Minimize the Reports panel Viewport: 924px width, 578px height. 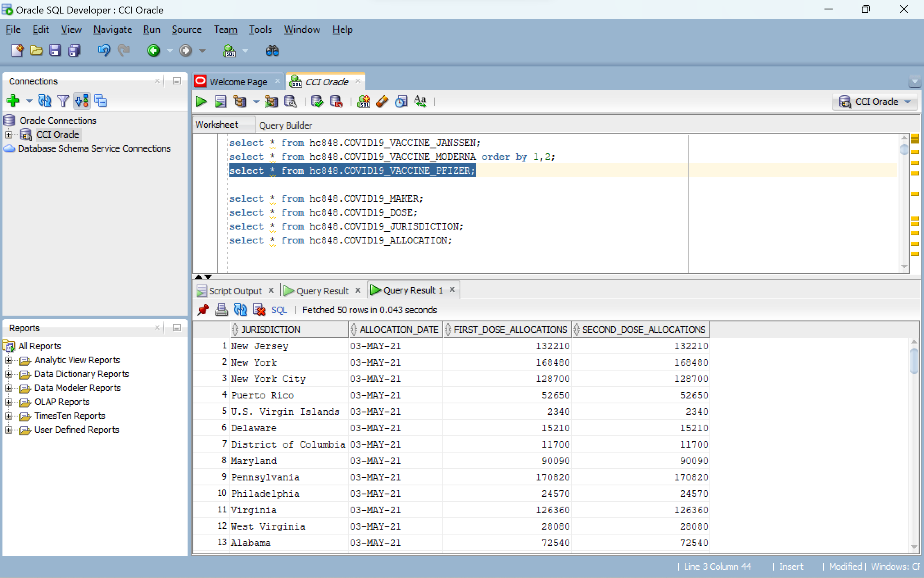coord(177,328)
